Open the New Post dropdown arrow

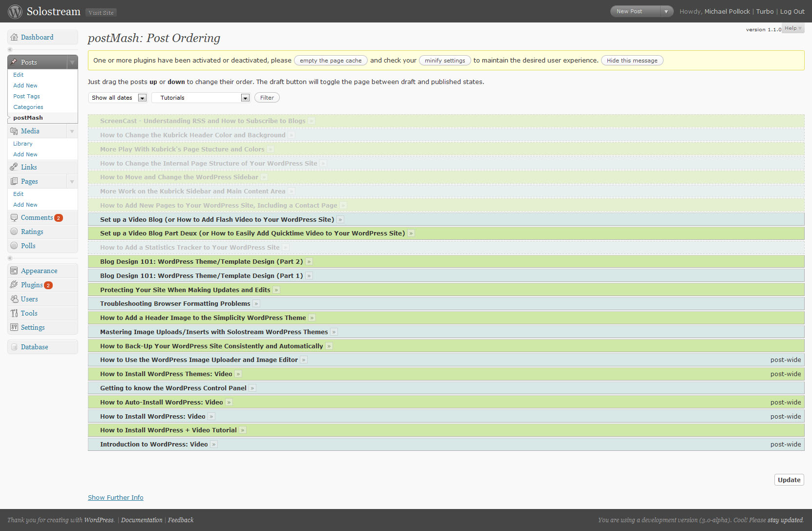[x=666, y=11]
